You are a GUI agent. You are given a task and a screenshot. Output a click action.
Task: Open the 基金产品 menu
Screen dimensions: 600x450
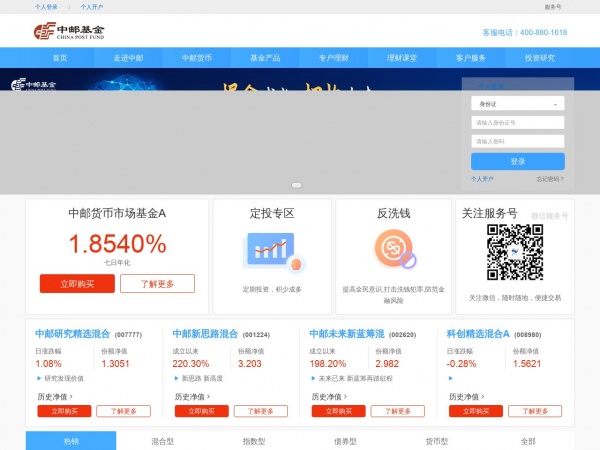pyautogui.click(x=265, y=58)
